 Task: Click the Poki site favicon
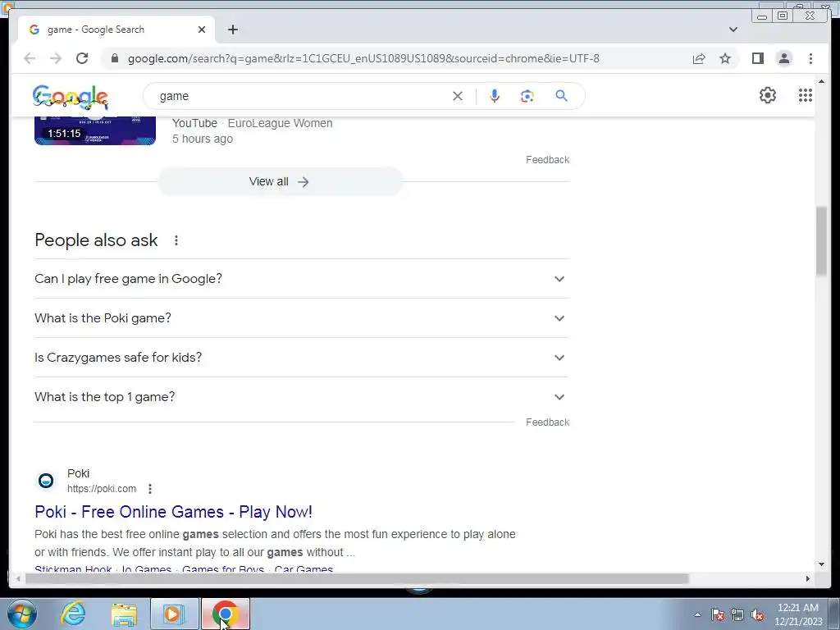(46, 481)
